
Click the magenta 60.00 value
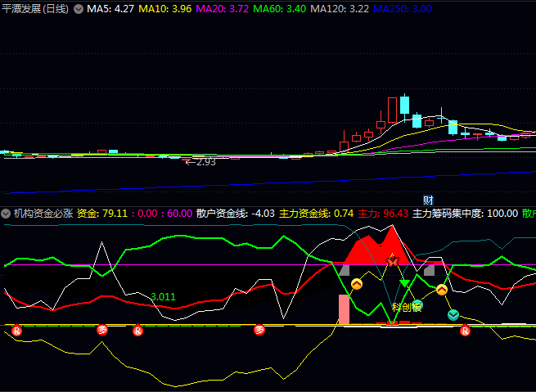[180, 214]
